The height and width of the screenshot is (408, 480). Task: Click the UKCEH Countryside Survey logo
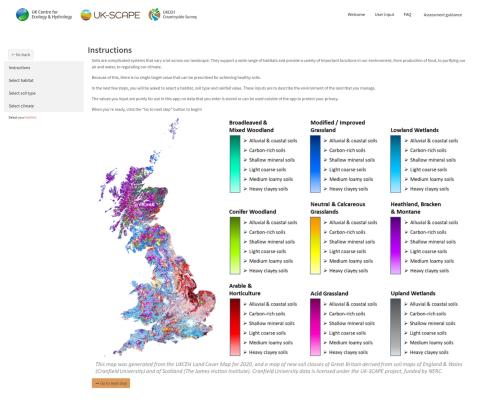(173, 15)
